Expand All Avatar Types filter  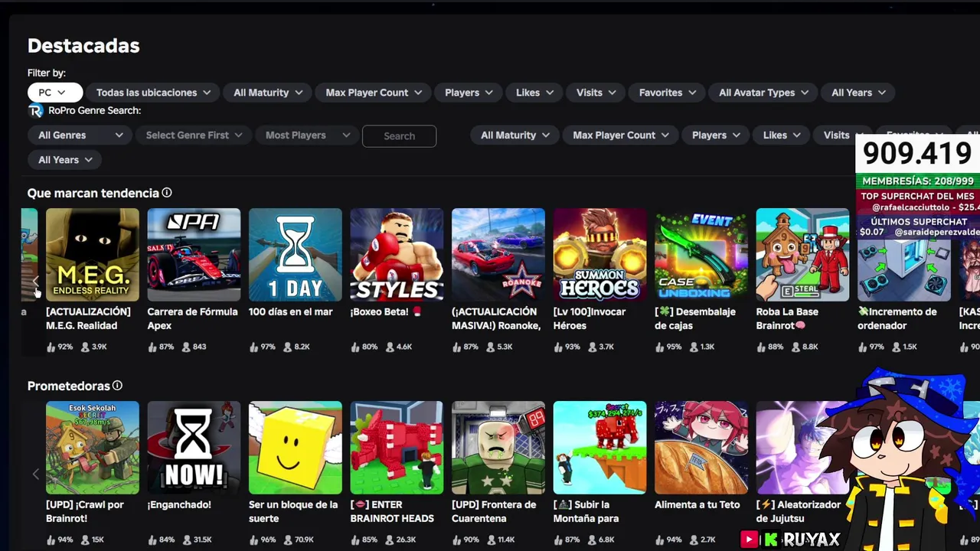763,93
